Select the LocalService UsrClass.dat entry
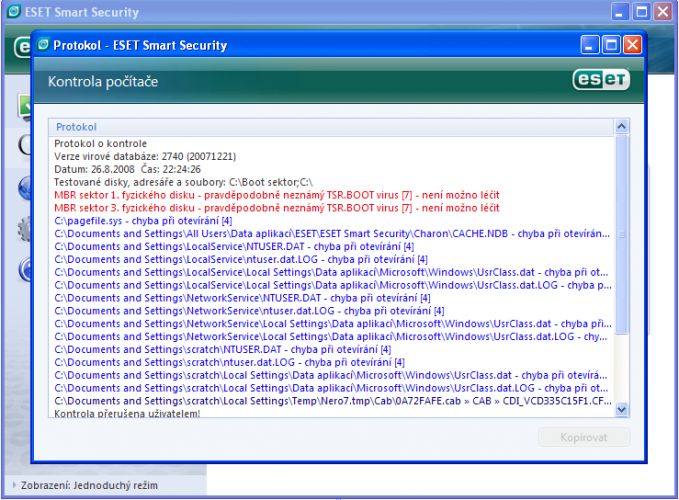 [331, 272]
